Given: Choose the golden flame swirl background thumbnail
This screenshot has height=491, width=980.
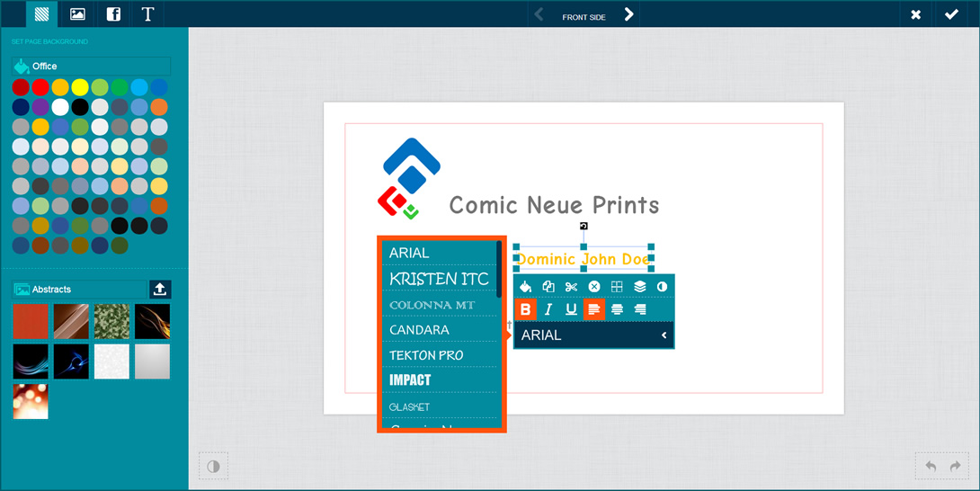Looking at the screenshot, I should coord(153,322).
